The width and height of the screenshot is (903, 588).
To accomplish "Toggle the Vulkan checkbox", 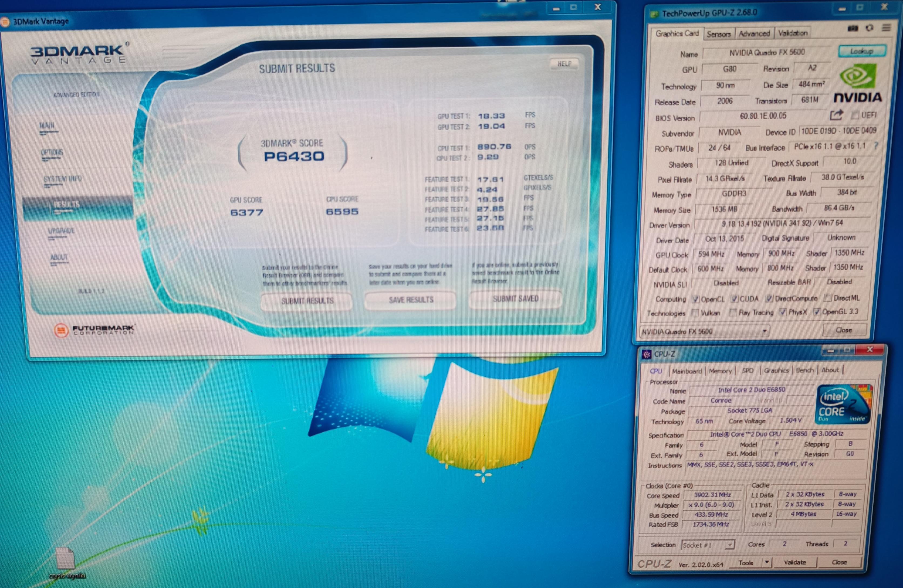I will [x=695, y=313].
